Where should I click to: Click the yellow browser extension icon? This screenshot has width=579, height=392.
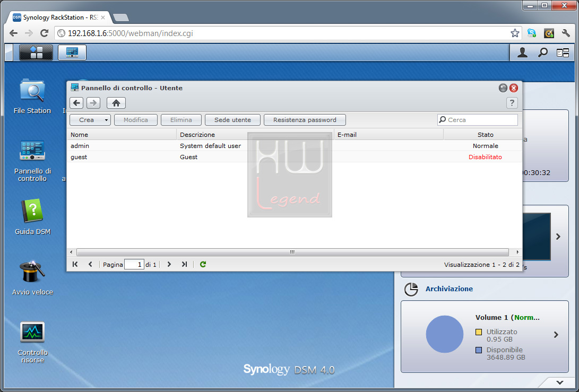[549, 33]
